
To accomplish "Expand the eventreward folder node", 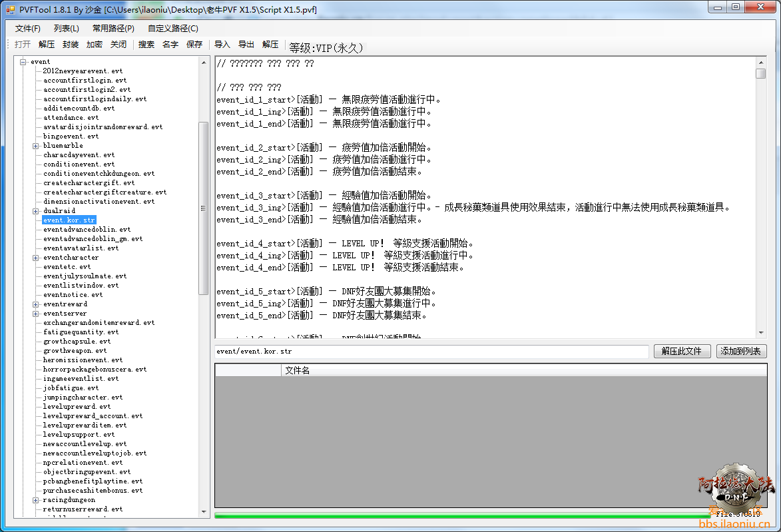I will tap(36, 304).
